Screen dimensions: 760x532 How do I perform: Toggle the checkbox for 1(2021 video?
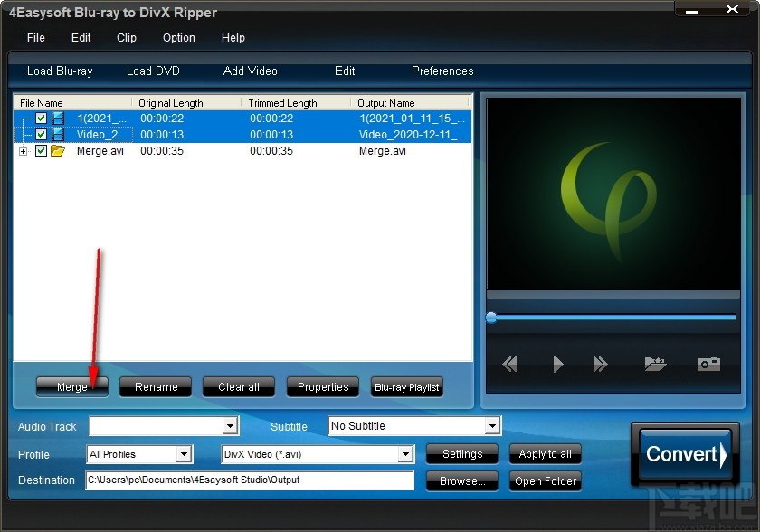point(41,118)
